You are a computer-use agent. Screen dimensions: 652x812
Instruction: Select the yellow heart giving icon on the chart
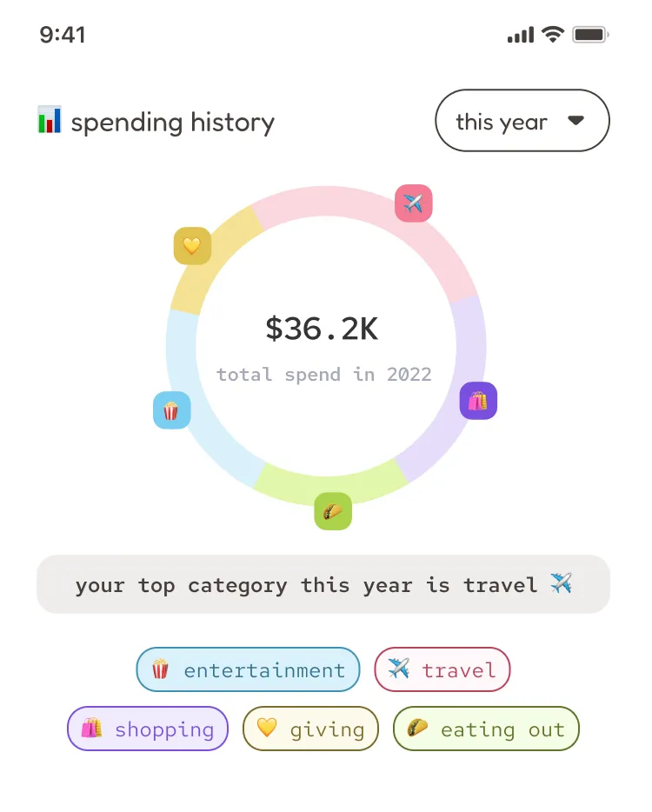pyautogui.click(x=192, y=246)
